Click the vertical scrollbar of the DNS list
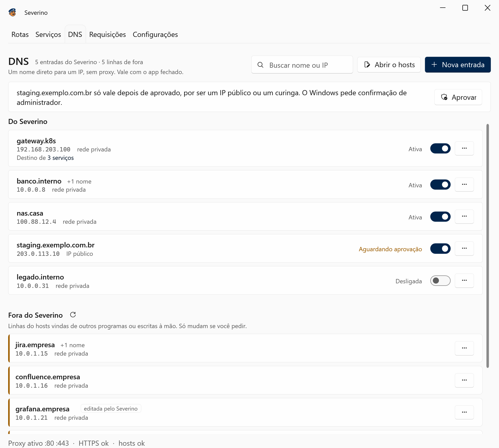This screenshot has width=499, height=448. pyautogui.click(x=488, y=246)
